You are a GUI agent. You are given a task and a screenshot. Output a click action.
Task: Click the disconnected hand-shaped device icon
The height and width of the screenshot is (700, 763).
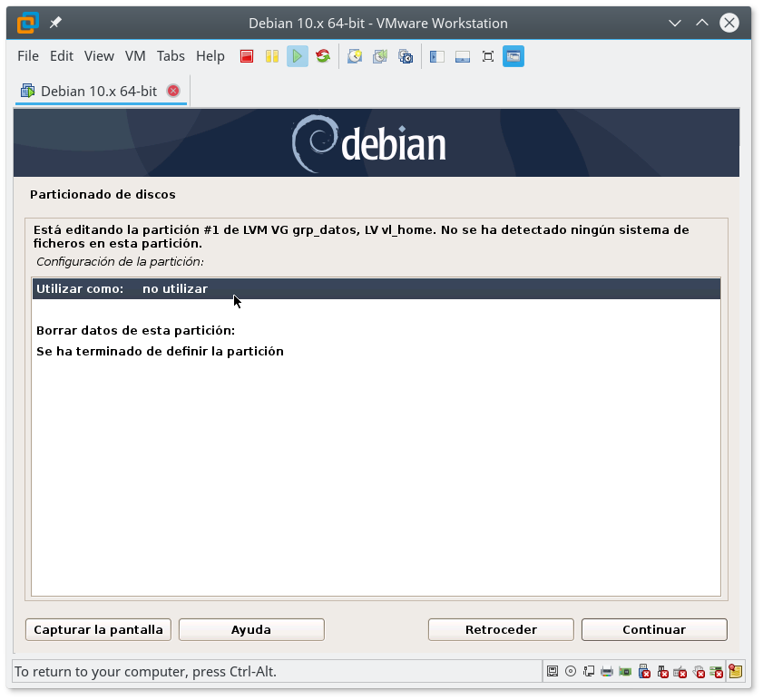(699, 672)
